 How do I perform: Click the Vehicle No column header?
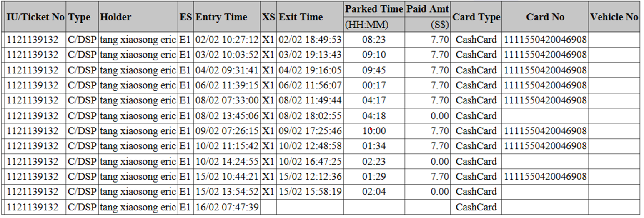[x=614, y=17]
